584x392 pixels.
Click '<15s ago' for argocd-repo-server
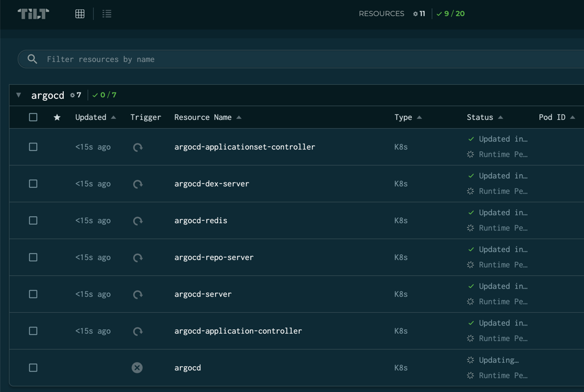click(x=93, y=257)
